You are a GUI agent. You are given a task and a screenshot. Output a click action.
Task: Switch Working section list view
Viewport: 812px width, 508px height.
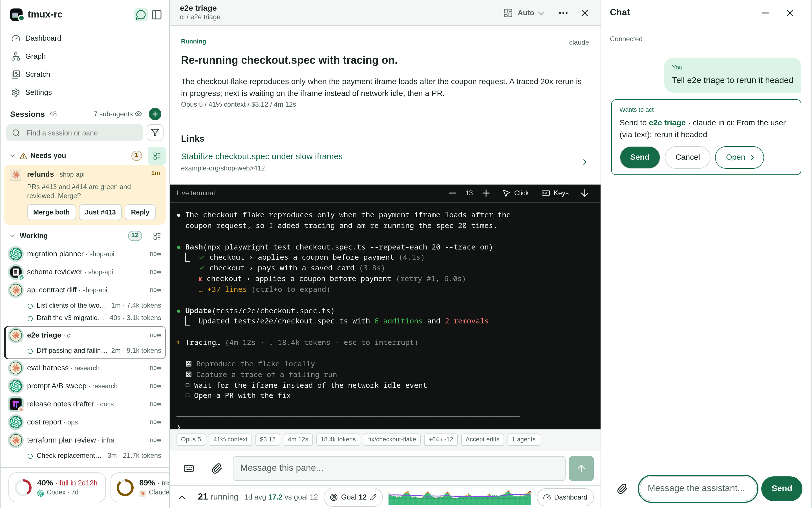pos(157,236)
